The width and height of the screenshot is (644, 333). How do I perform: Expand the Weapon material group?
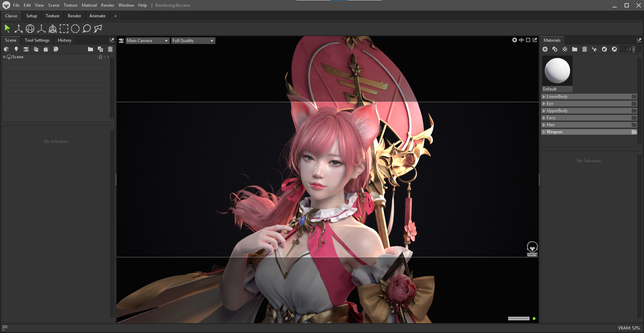pyautogui.click(x=544, y=132)
